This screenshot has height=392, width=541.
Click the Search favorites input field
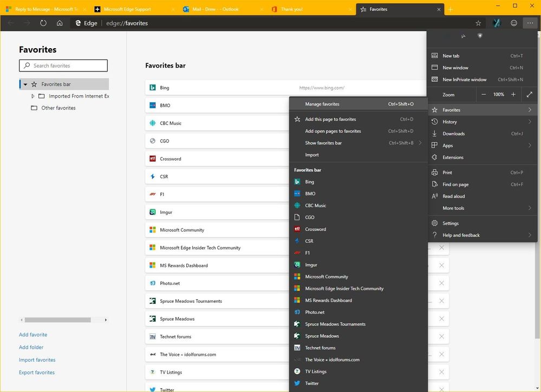point(63,66)
